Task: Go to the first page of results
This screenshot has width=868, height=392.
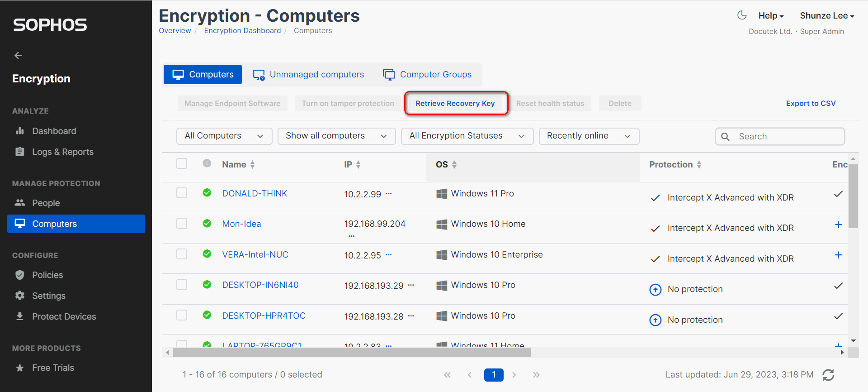Action: (x=448, y=375)
